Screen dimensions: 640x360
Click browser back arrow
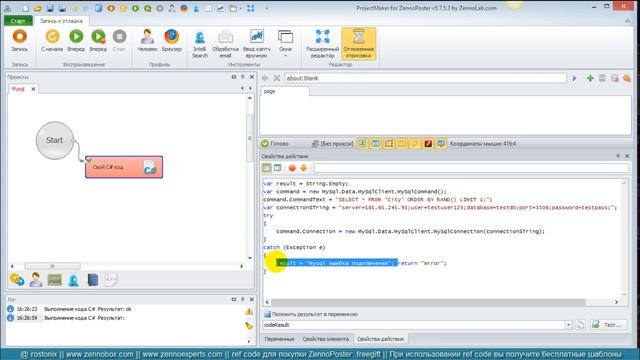[x=264, y=78]
